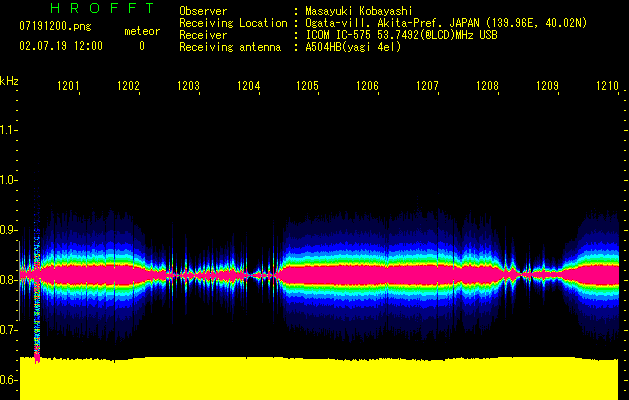Click the 0.6 kHz axis tick label
This screenshot has height=400, width=629.
(7, 380)
